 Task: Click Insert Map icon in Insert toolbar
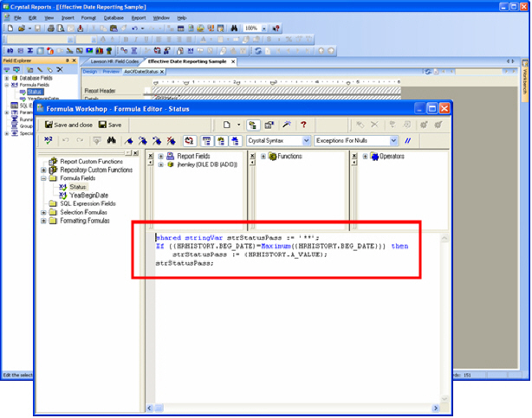click(x=109, y=51)
